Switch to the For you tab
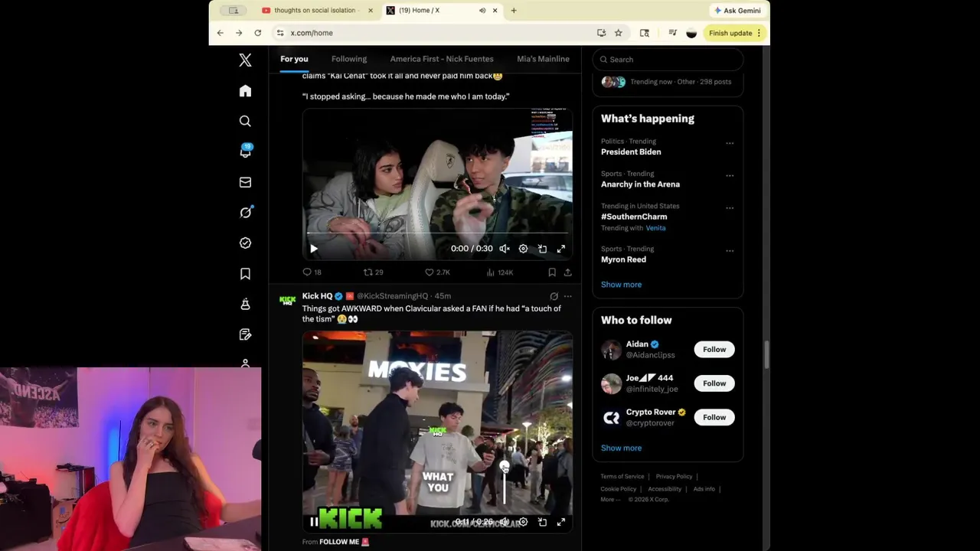Viewport: 980px width, 551px height. tap(294, 59)
